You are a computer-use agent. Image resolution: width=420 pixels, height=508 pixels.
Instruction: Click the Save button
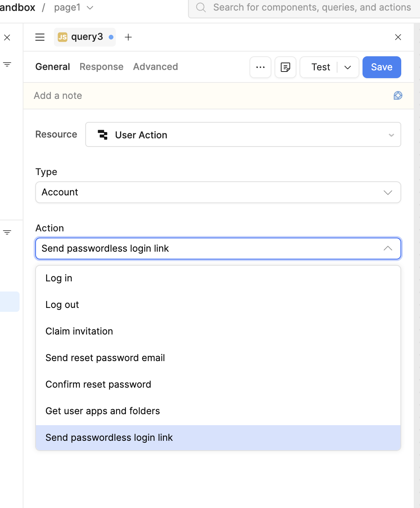pyautogui.click(x=382, y=67)
